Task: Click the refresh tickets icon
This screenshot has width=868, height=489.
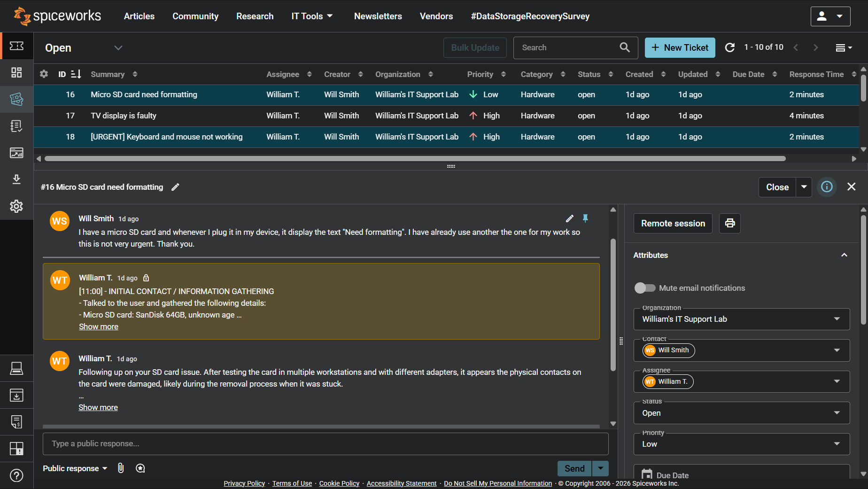Action: coord(729,47)
